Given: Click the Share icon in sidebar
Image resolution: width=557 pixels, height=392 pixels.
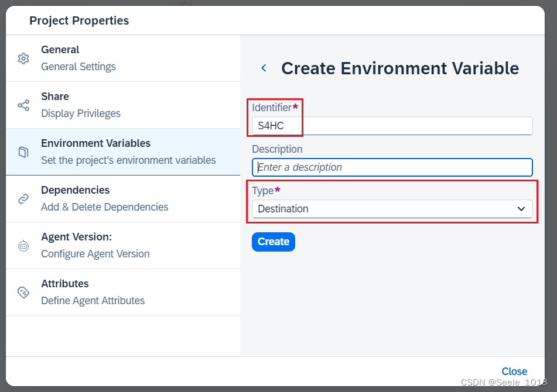Looking at the screenshot, I should pyautogui.click(x=23, y=105).
